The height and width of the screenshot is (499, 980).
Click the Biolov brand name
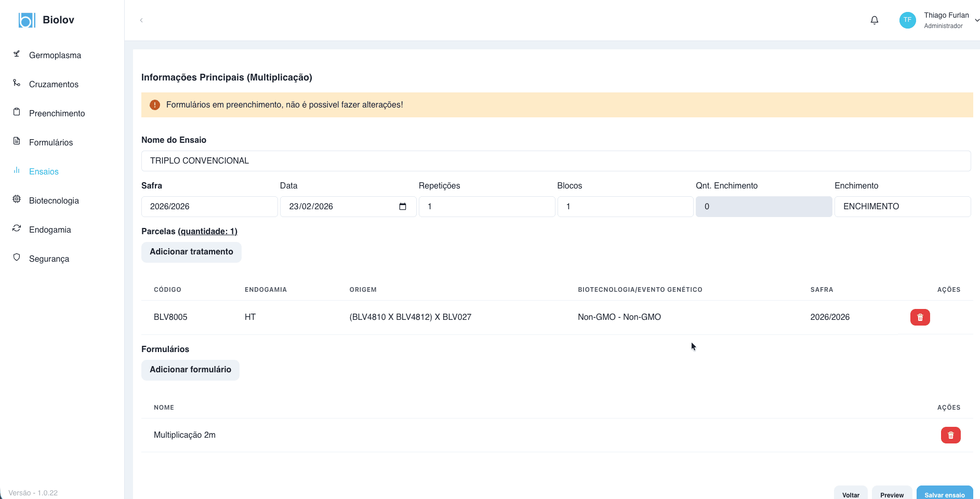tap(58, 20)
